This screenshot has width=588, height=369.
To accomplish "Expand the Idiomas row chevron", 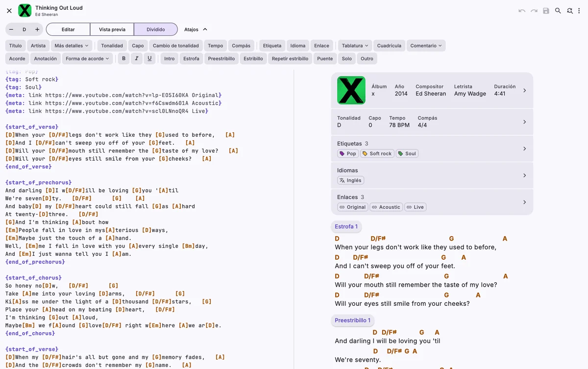I will point(525,175).
